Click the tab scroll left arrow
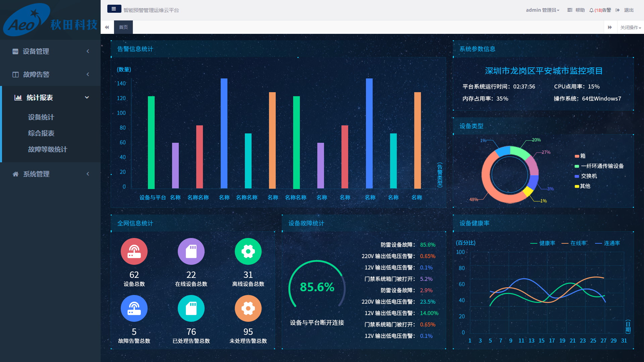644x362 pixels. coord(107,27)
